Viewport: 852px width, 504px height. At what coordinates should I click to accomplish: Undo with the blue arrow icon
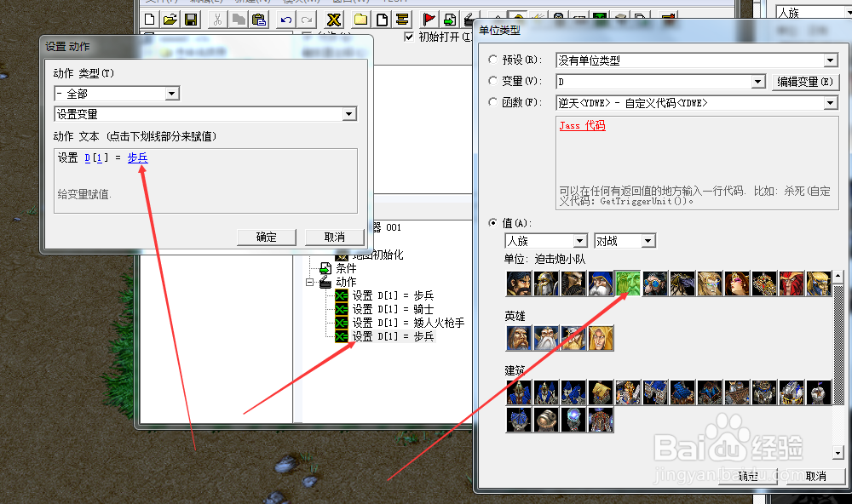(285, 20)
